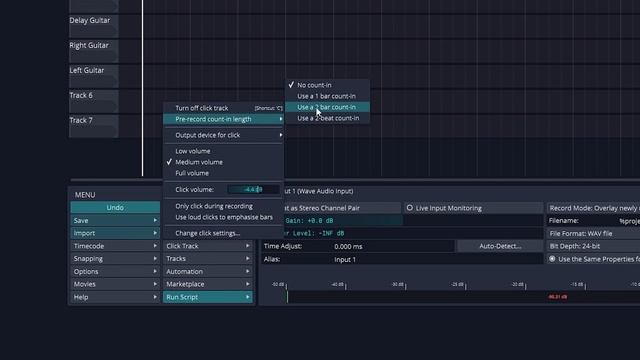Click 'Treat as Stereo Channel Pair' button
640x360 pixels.
[x=342, y=208]
